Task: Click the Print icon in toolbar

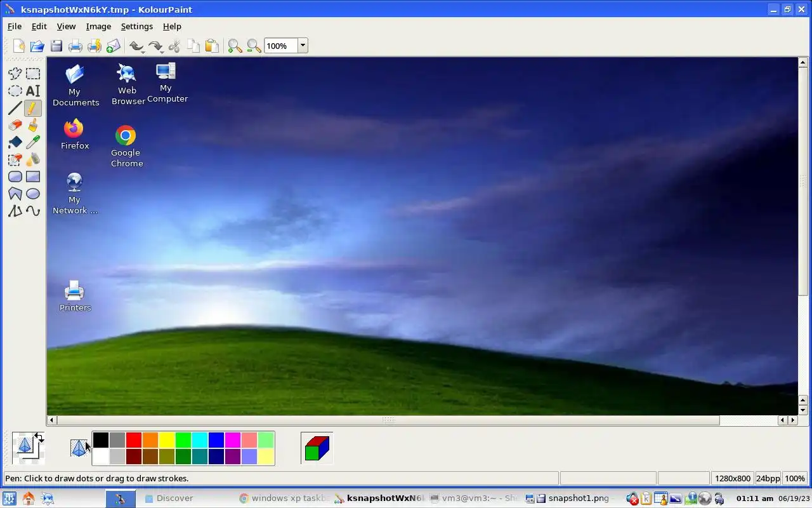Action: [x=75, y=46]
